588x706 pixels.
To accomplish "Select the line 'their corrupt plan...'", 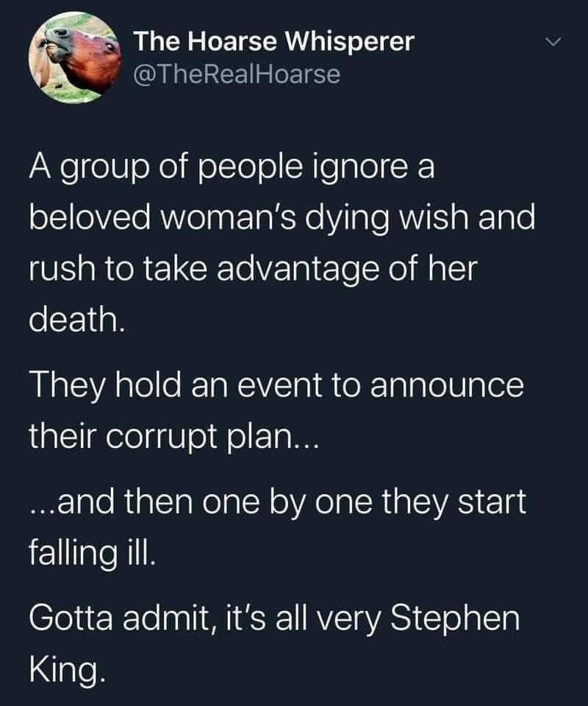I will [x=173, y=437].
